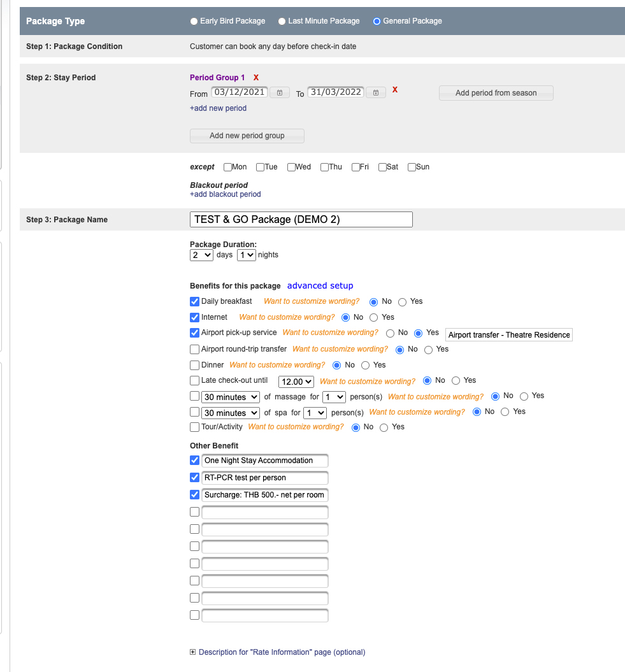
Task: Open the From date calendar picker
Action: pos(280,93)
